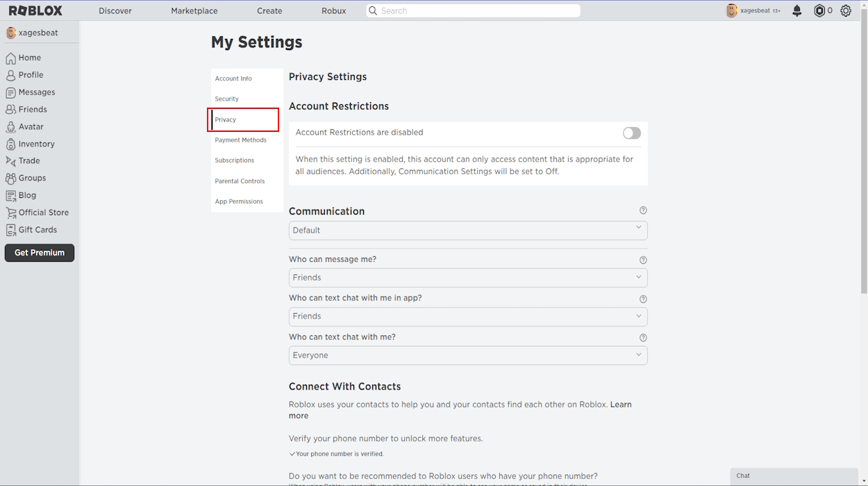Open the Robux balance icon in top bar
Image resolution: width=868 pixels, height=486 pixels.
click(819, 10)
